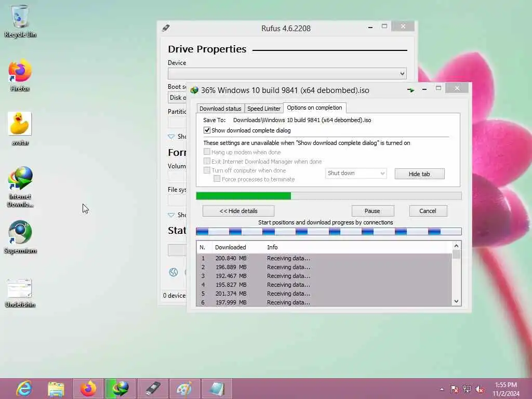Click the Rufus title bar app icon
Viewport: 532px width, 399px height.
click(166, 28)
